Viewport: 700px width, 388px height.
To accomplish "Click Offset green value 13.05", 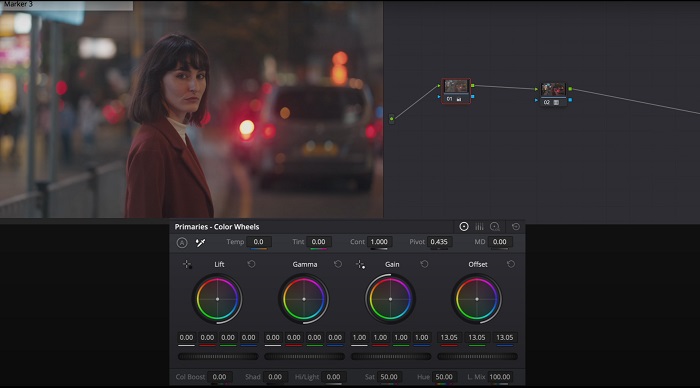I will click(477, 338).
